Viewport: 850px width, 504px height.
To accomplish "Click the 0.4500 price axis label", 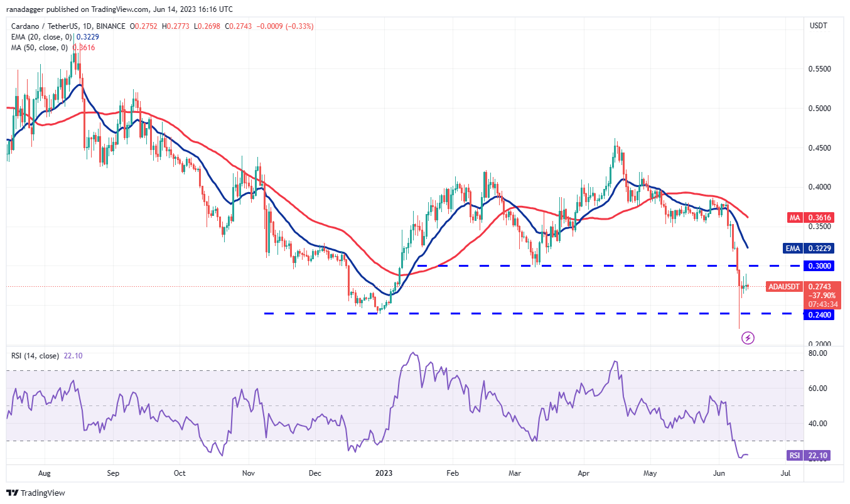I will coord(820,148).
